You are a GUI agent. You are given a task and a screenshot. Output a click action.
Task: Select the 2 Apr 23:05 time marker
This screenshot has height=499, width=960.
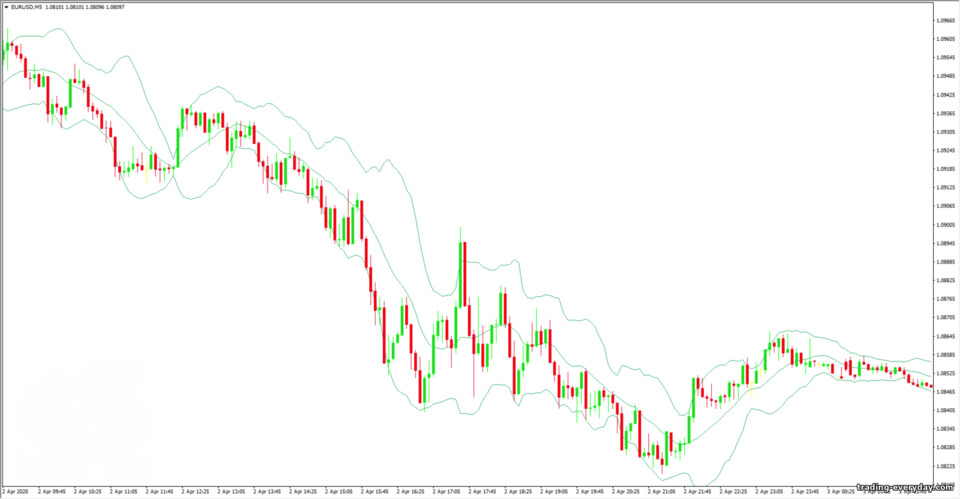(x=770, y=492)
